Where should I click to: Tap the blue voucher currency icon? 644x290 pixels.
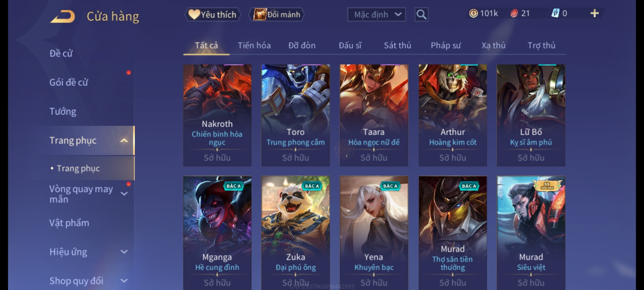pos(555,13)
